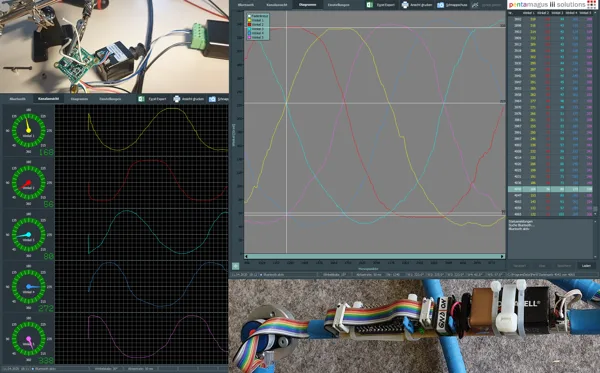
Task: Click the yellow Winkel 1 trace plot
Action: (x=142, y=130)
